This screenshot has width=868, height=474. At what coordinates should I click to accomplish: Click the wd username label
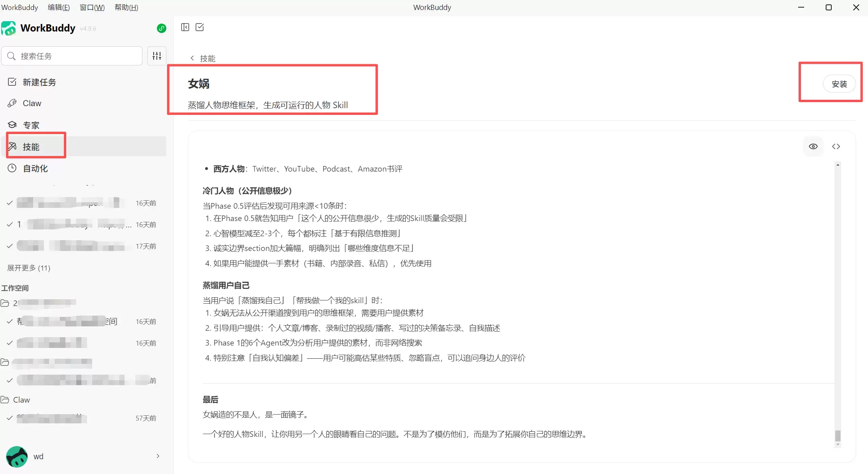(38, 456)
